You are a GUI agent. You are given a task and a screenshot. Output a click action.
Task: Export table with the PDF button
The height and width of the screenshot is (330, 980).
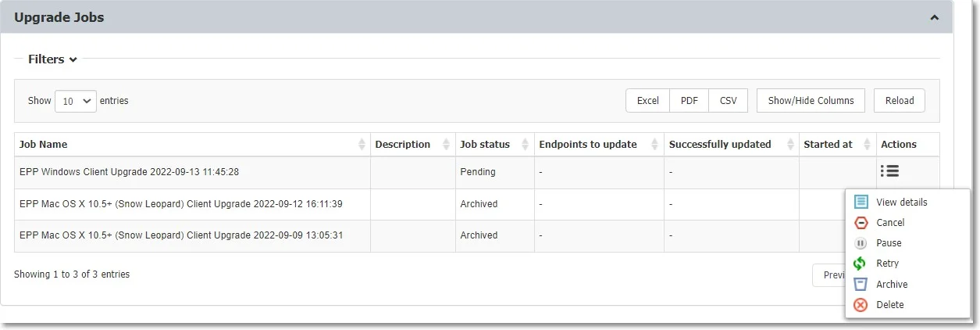(690, 101)
